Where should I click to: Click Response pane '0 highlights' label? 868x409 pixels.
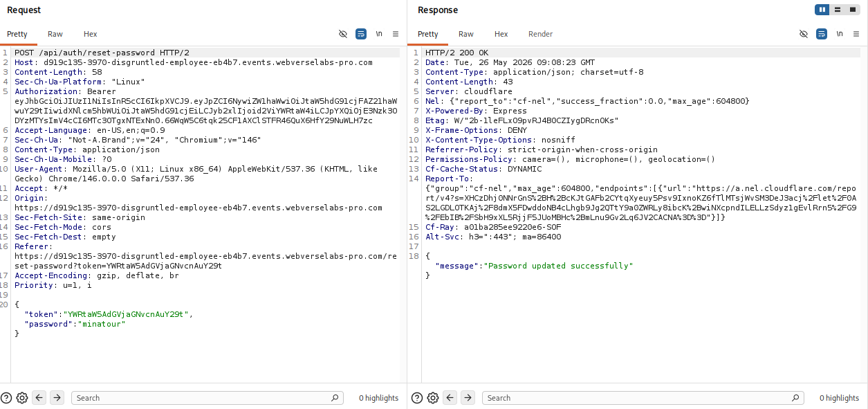pyautogui.click(x=839, y=398)
